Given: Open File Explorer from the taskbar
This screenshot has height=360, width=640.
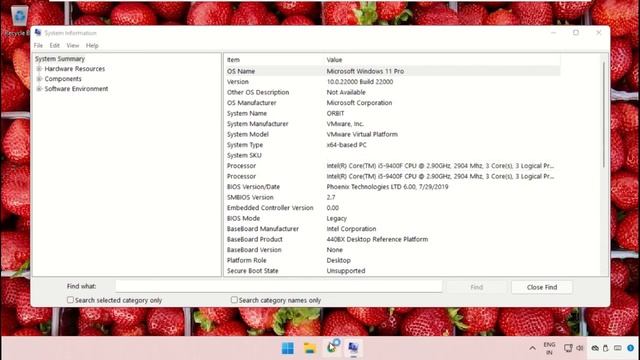Looking at the screenshot, I should (310, 348).
